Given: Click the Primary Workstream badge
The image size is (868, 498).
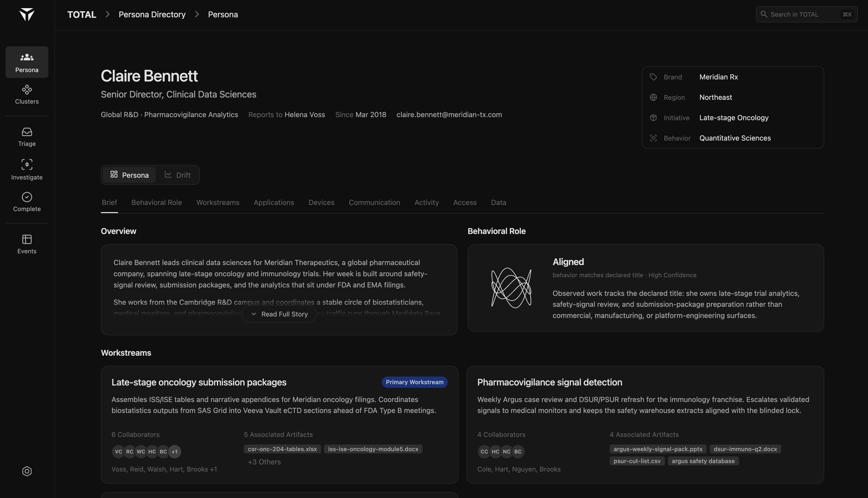Looking at the screenshot, I should pos(414,382).
